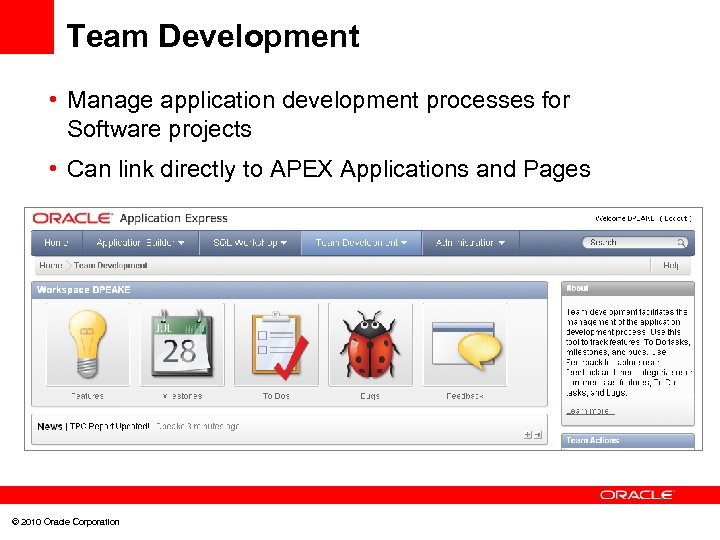Expand the Application Builder dropdown arrow

click(x=181, y=243)
